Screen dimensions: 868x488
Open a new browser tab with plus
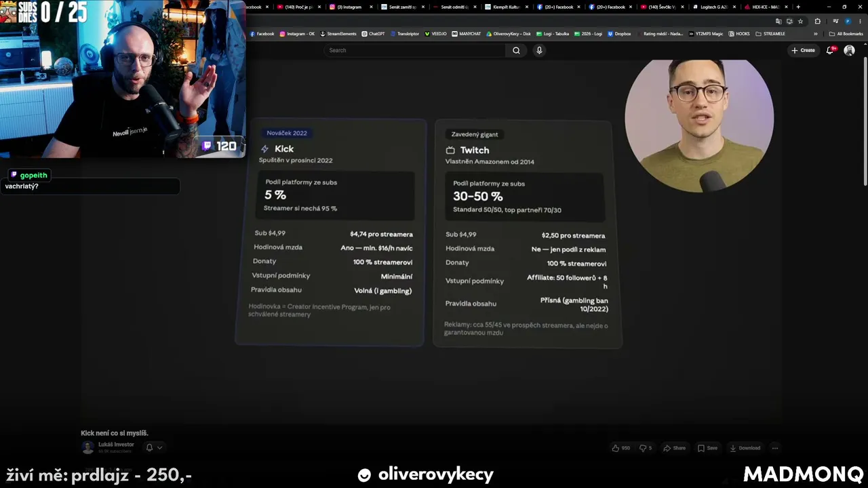click(798, 7)
